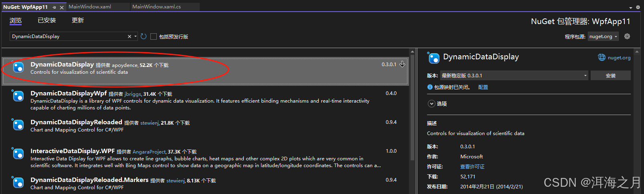This screenshot has width=644, height=194.
Task: Open NuGet settings gear icon
Action: click(627, 36)
